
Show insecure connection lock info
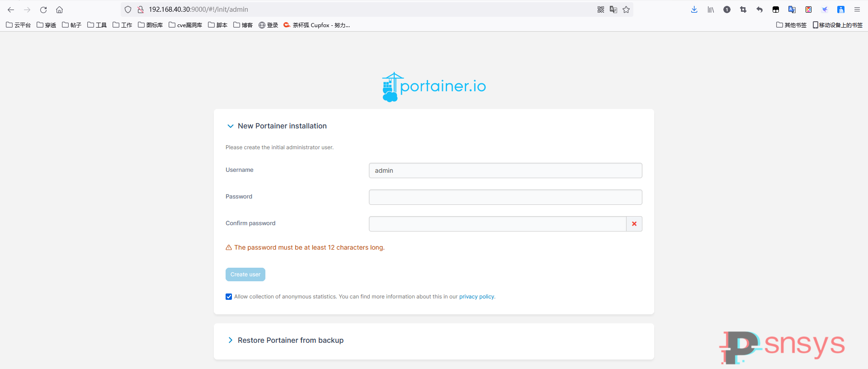(141, 9)
